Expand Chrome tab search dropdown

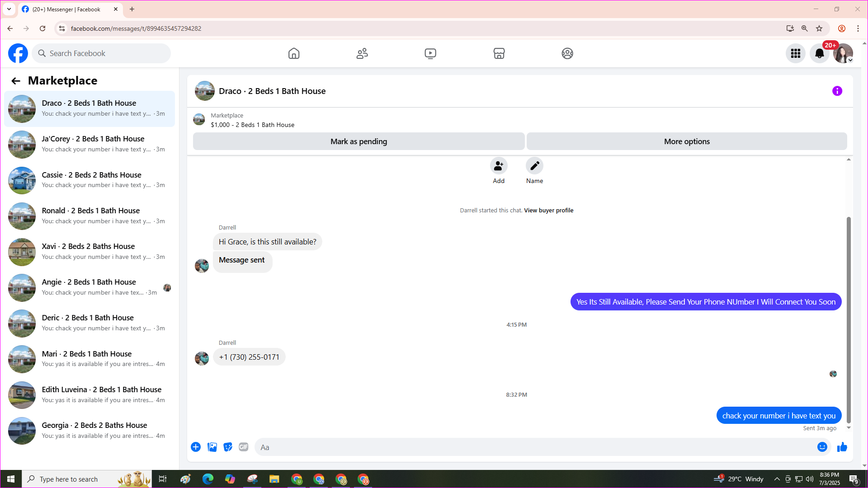(x=9, y=9)
